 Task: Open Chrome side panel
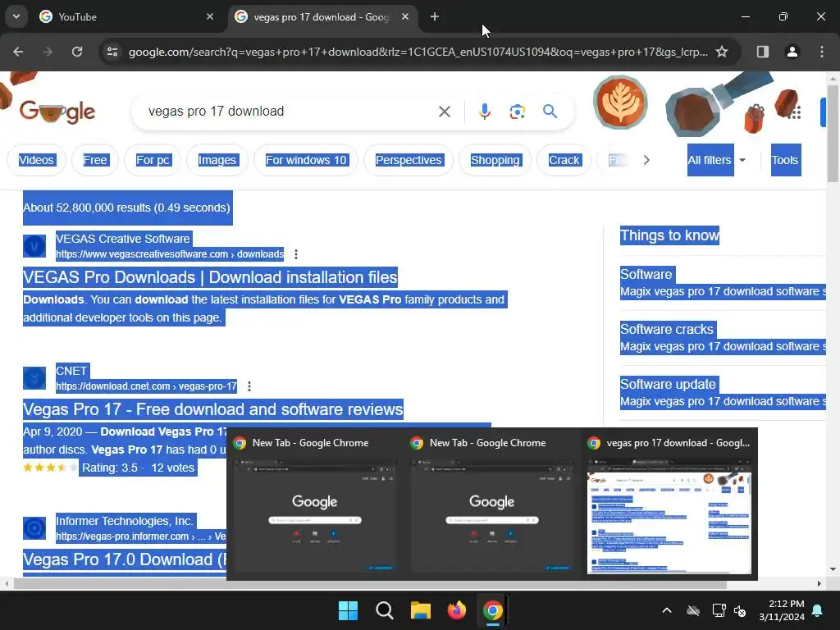(x=763, y=52)
